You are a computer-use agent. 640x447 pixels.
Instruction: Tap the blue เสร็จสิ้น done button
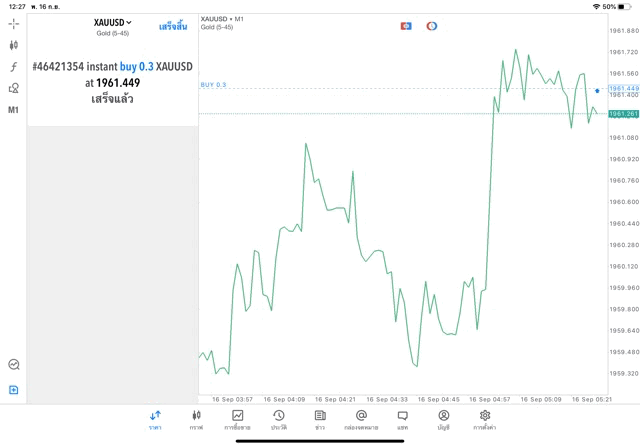tap(173, 27)
